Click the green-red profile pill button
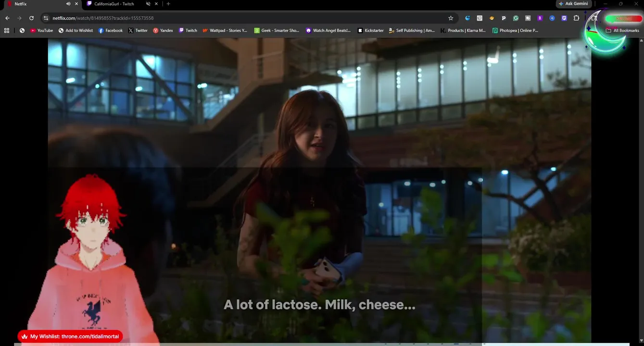Image resolution: width=644 pixels, height=346 pixels. 623,18
